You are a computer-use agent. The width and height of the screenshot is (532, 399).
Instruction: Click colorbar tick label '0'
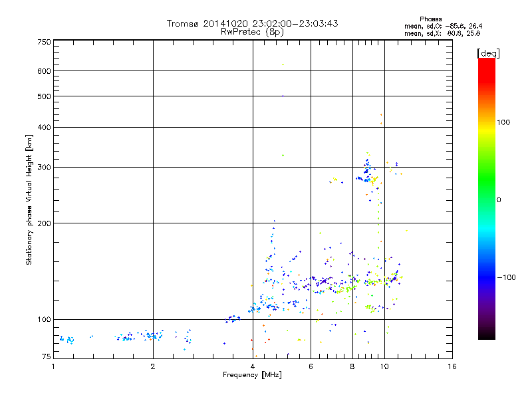[499, 200]
